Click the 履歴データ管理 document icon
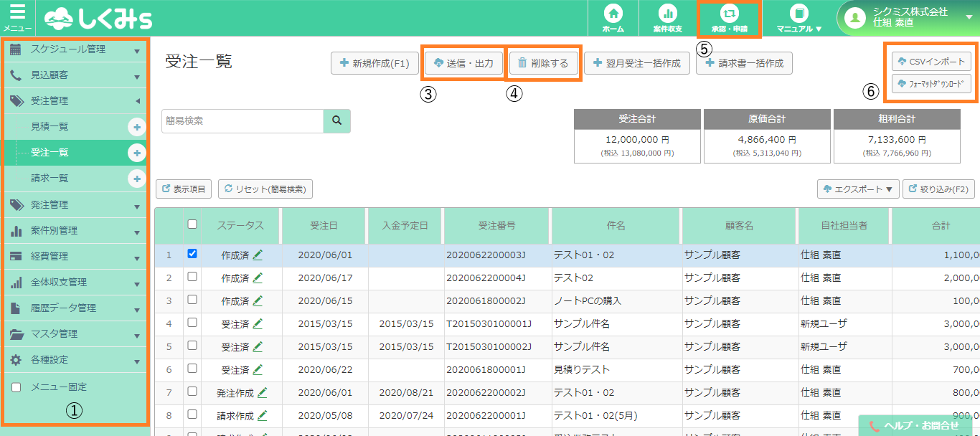This screenshot has width=980, height=436. click(16, 308)
